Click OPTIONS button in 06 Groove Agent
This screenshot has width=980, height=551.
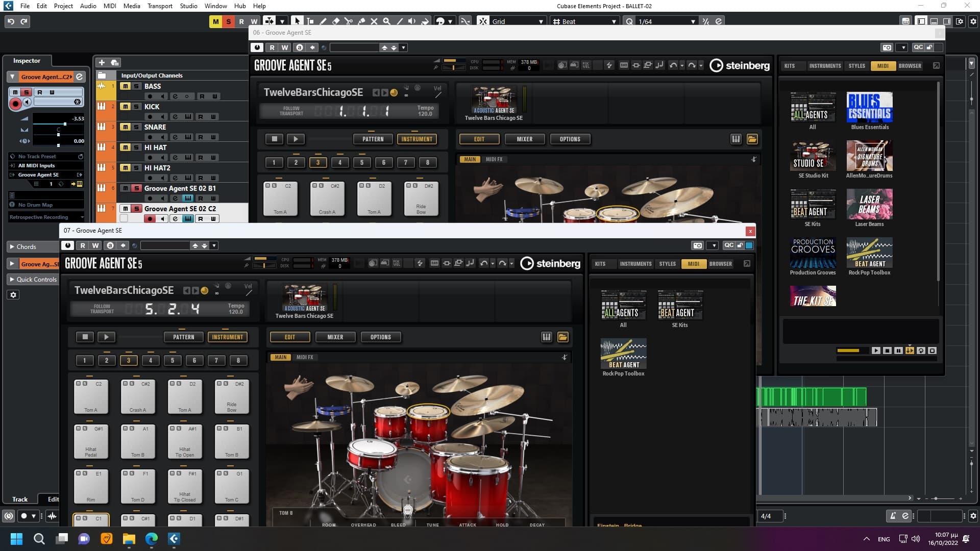[570, 139]
